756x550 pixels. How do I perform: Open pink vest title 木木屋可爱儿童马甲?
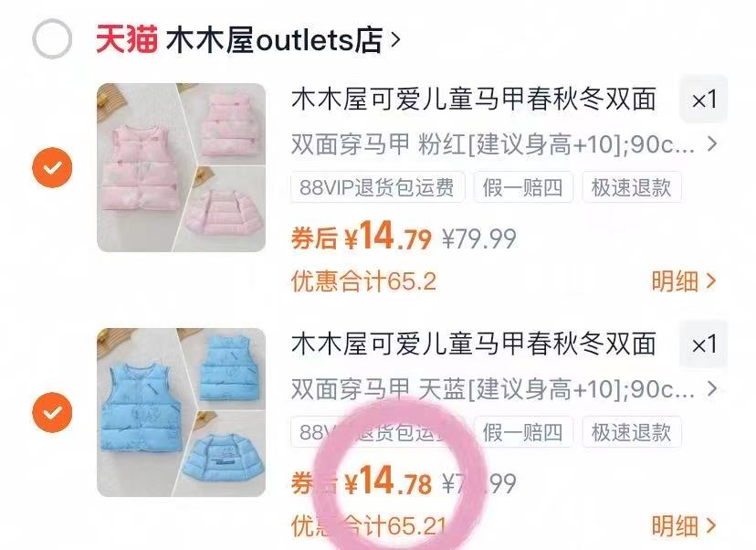pyautogui.click(x=474, y=100)
